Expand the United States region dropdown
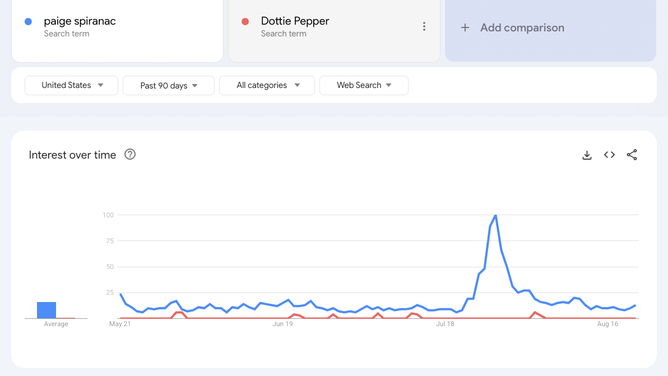The width and height of the screenshot is (668, 376). (71, 85)
